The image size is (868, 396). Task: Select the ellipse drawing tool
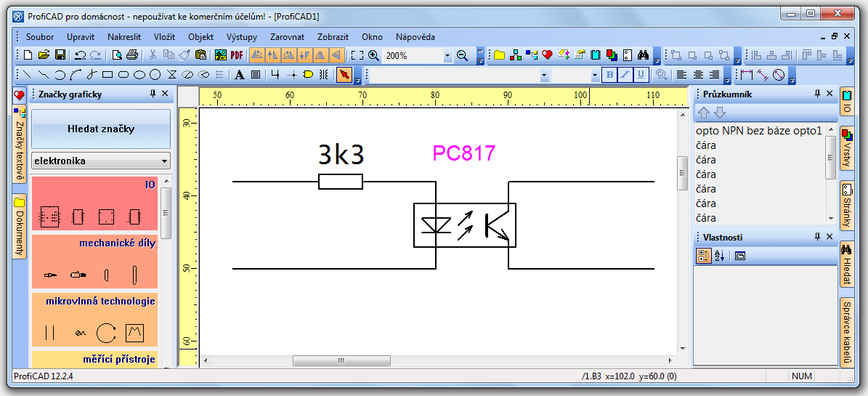pos(140,74)
